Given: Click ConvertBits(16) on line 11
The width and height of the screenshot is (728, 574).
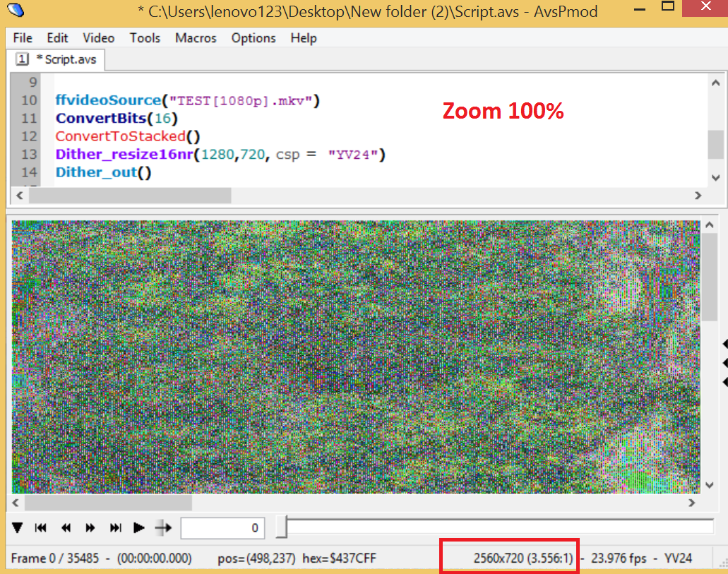Looking at the screenshot, I should click(117, 119).
